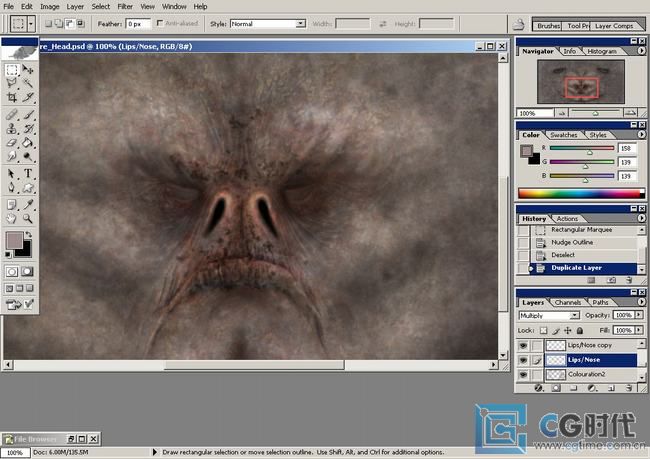Select the Path Selection arrow tool
Viewport: 650px width, 459px height.
pyautogui.click(x=12, y=173)
